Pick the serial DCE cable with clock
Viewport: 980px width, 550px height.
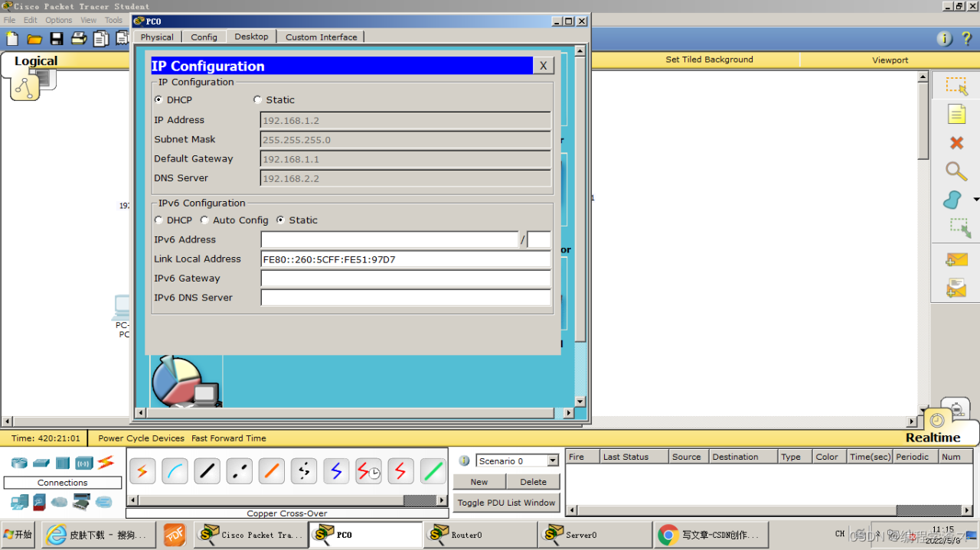(368, 471)
